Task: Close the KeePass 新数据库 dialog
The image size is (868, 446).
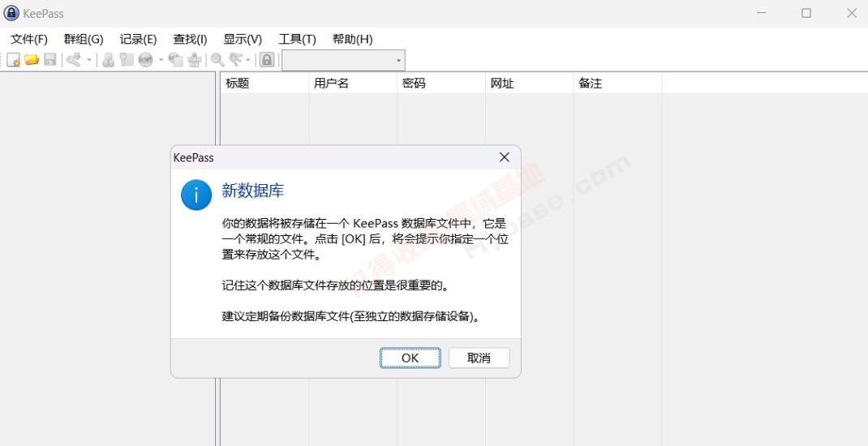Action: [x=505, y=157]
